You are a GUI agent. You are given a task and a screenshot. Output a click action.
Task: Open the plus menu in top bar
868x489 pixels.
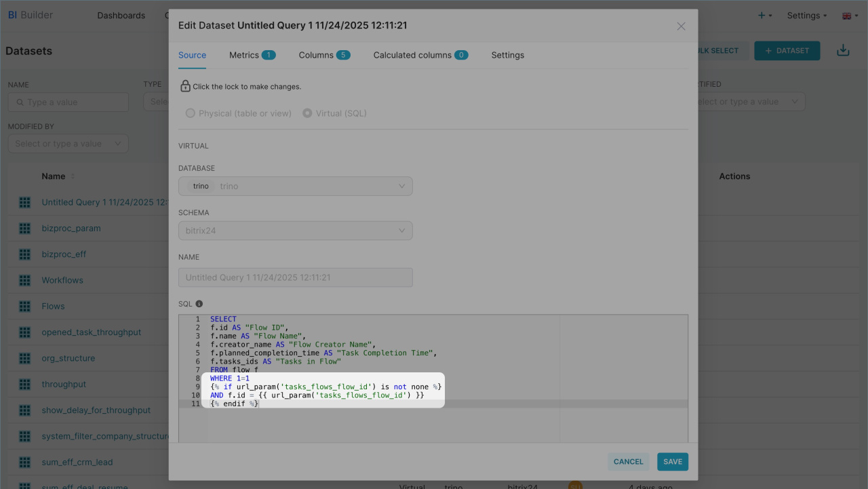pyautogui.click(x=765, y=16)
